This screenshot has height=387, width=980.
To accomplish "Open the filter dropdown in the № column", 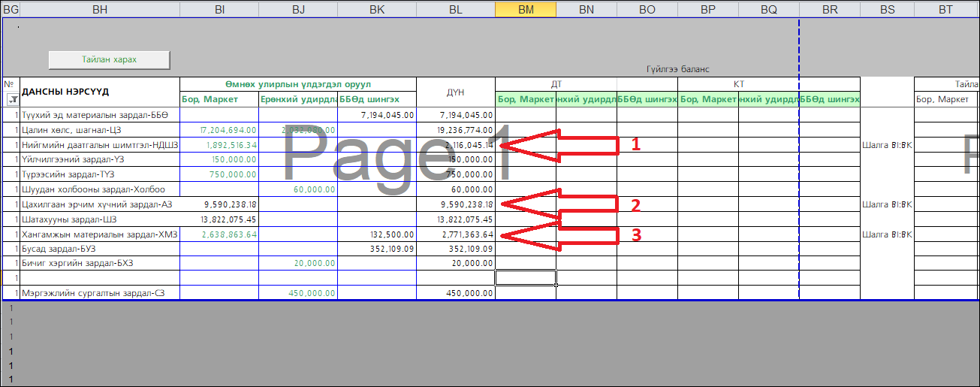I will tap(13, 99).
